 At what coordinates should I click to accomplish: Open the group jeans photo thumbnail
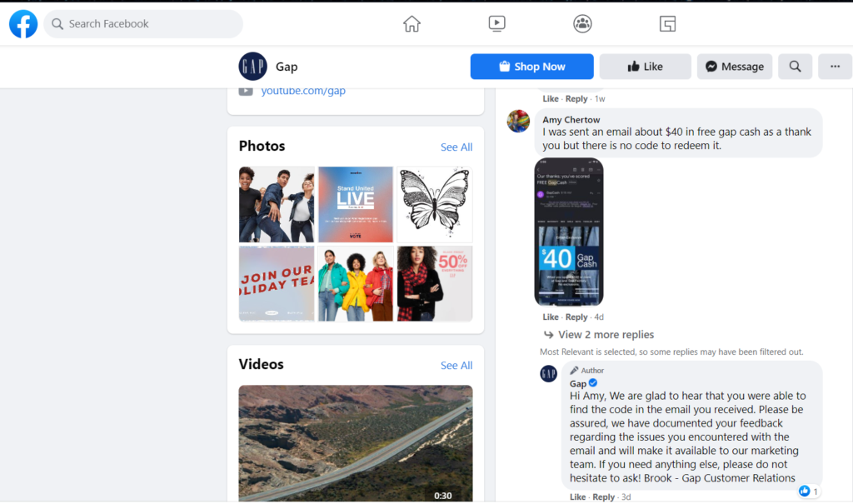click(277, 204)
